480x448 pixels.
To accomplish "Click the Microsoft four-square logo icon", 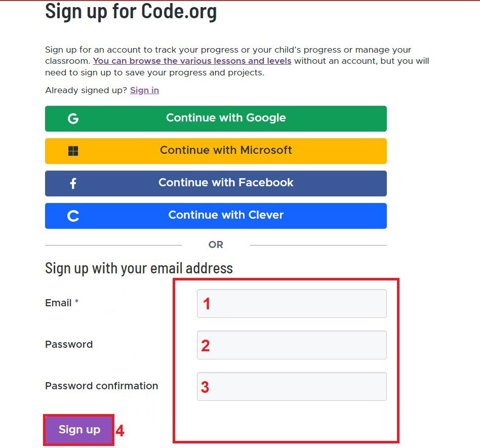I will click(73, 150).
